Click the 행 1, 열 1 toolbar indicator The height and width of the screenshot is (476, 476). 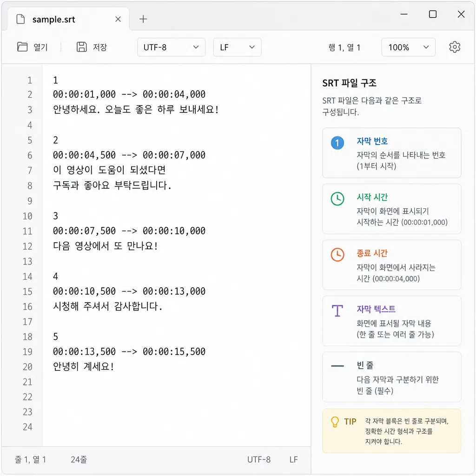coord(344,47)
